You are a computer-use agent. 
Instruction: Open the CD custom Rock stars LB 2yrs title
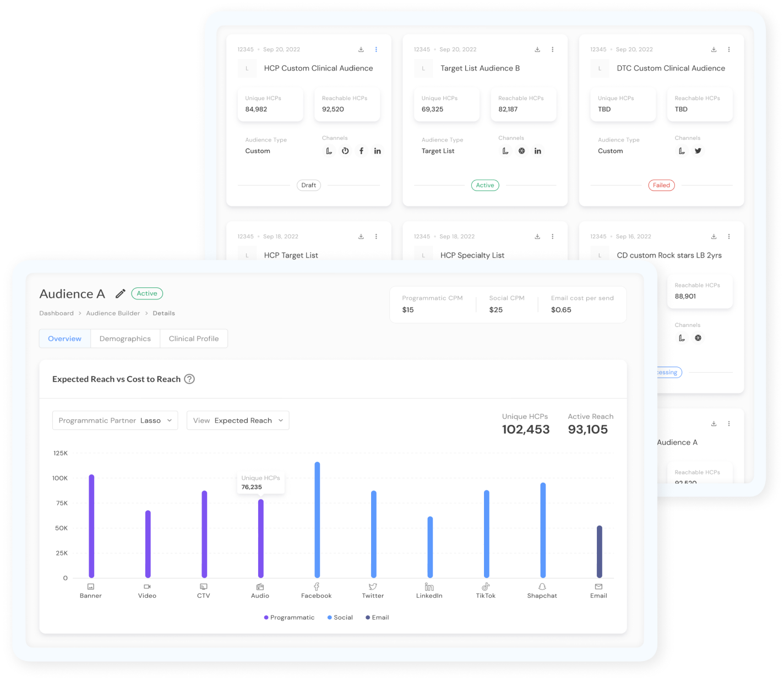coord(669,255)
